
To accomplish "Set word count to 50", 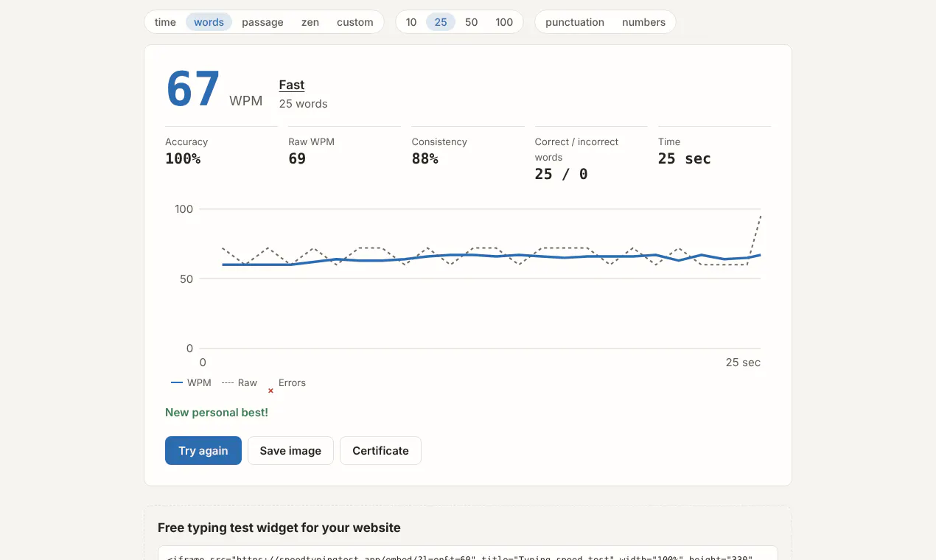I will (472, 22).
